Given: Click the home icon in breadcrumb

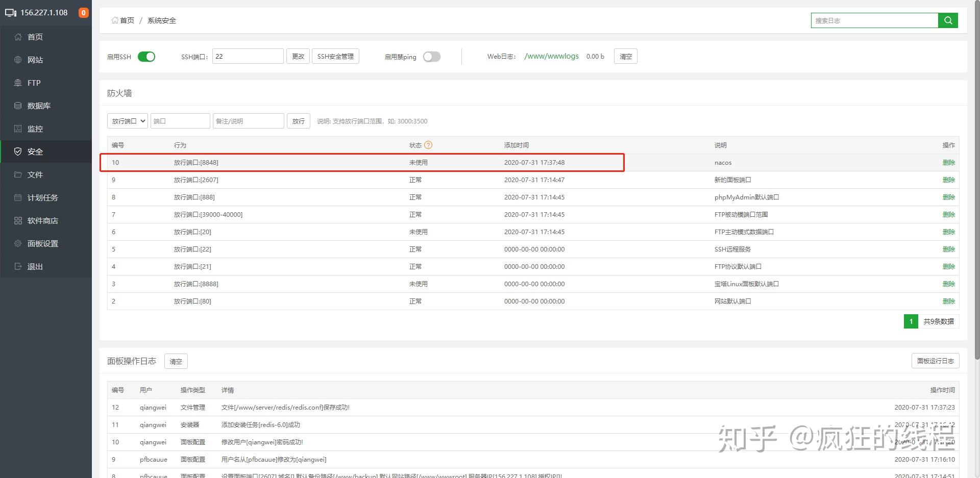Looking at the screenshot, I should tap(115, 20).
